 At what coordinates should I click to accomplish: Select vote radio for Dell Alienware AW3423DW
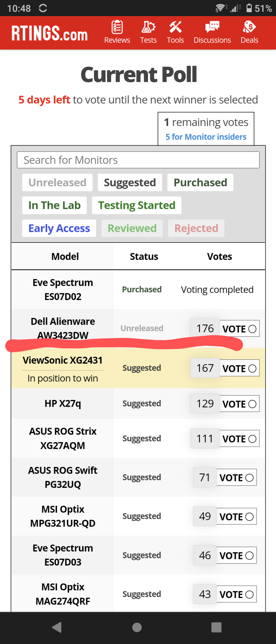pyautogui.click(x=253, y=329)
